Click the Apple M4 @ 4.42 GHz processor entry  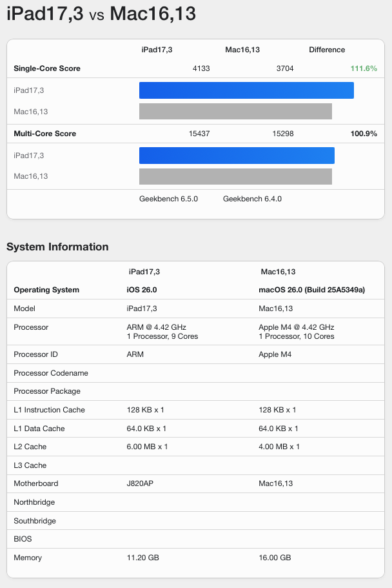[296, 327]
